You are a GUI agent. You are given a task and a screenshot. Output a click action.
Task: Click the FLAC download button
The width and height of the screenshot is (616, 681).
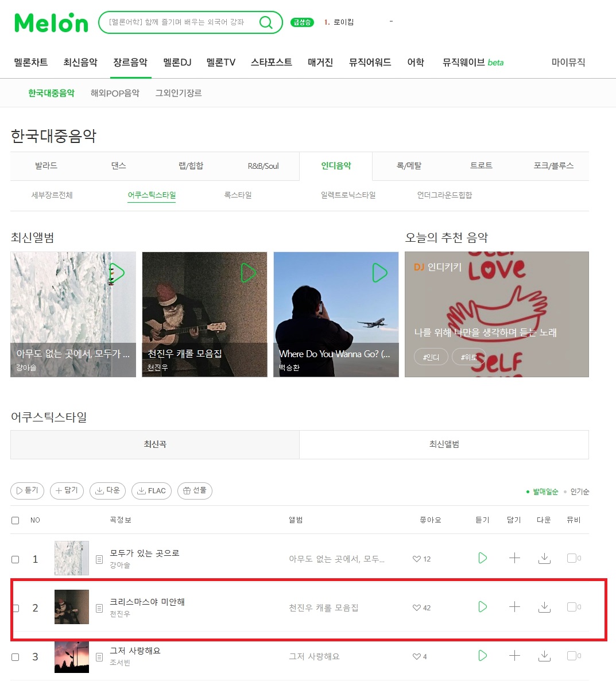click(152, 491)
